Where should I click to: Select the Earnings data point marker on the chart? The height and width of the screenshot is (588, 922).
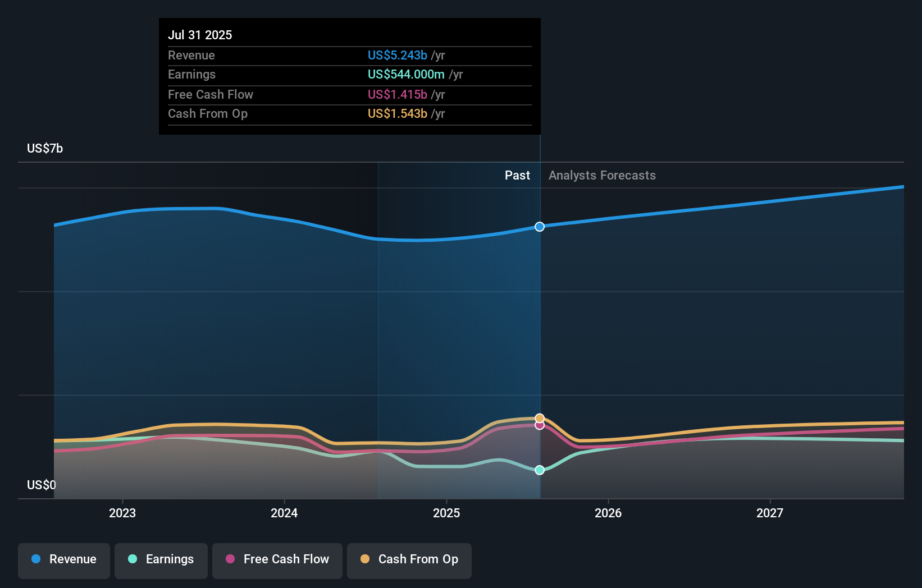(x=540, y=470)
